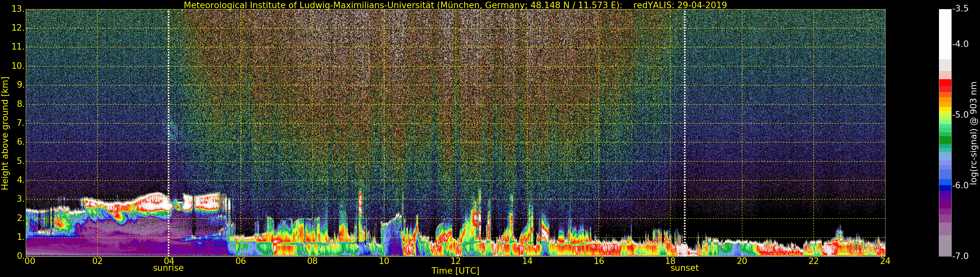Viewport: 980px width, 277px height.
Task: Pick the dark green band on the colorbar
Action: pyautogui.click(x=945, y=140)
